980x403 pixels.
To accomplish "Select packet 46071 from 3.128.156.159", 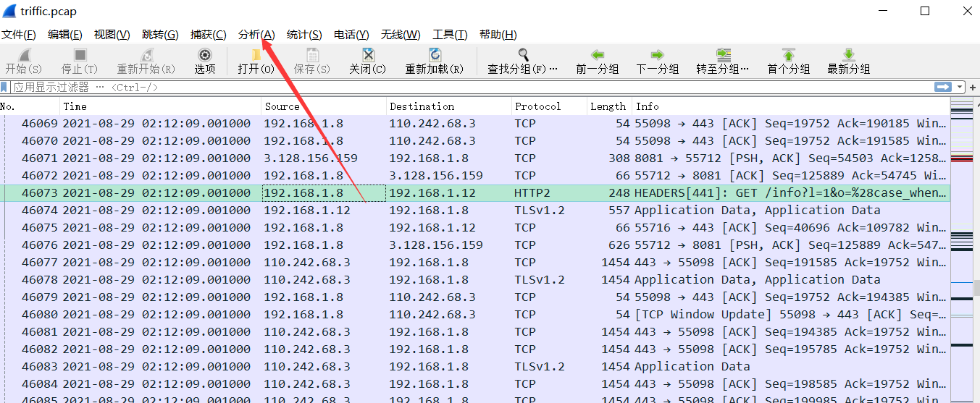I will tap(474, 158).
